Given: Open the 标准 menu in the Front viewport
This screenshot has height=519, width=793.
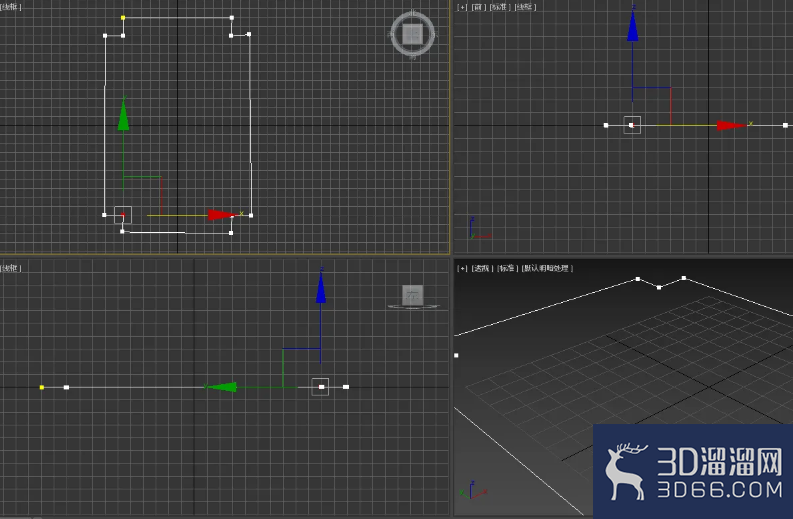Looking at the screenshot, I should coord(500,7).
